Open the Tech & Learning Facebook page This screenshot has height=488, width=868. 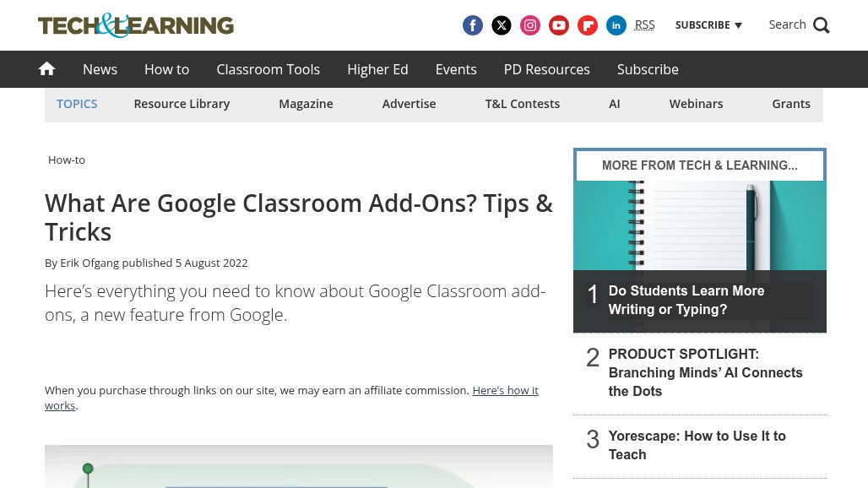pyautogui.click(x=472, y=25)
